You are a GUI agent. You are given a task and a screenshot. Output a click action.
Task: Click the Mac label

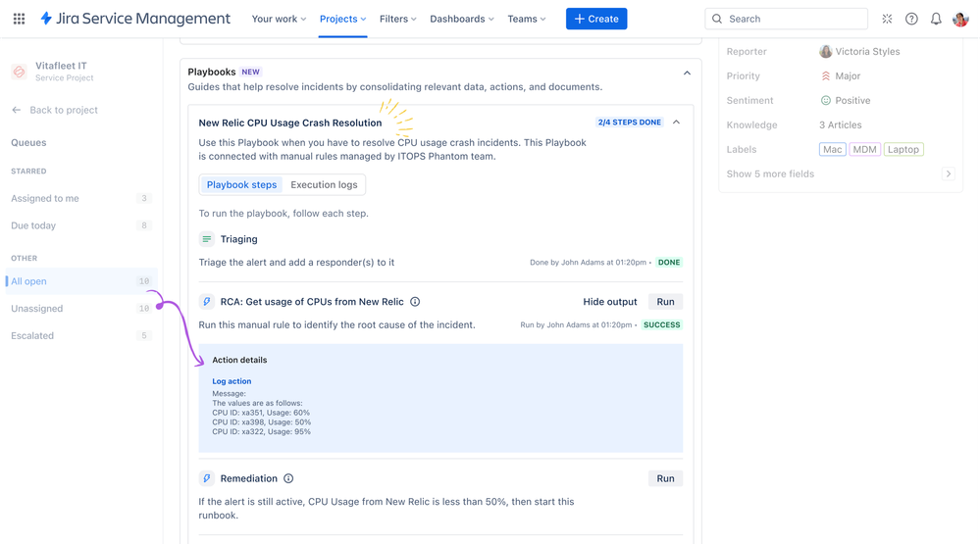[x=833, y=149]
